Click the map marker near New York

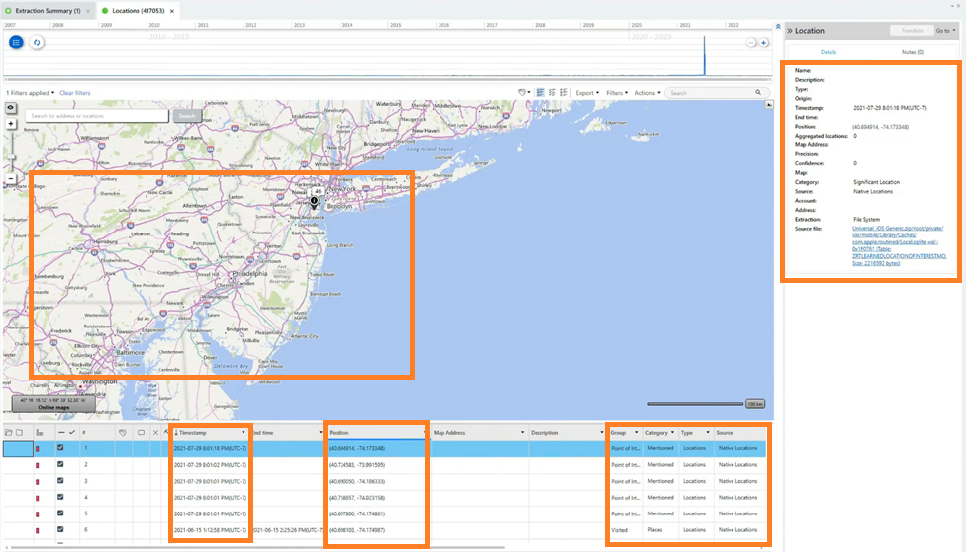(x=315, y=200)
